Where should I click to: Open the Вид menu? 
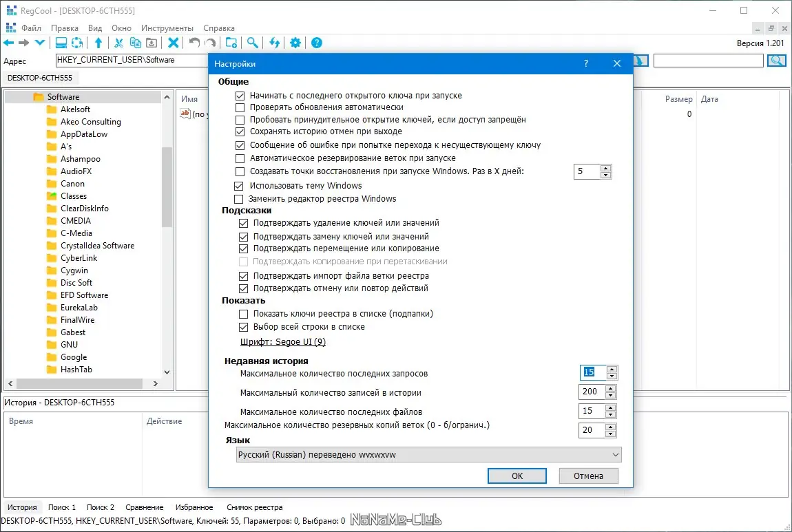coord(95,28)
